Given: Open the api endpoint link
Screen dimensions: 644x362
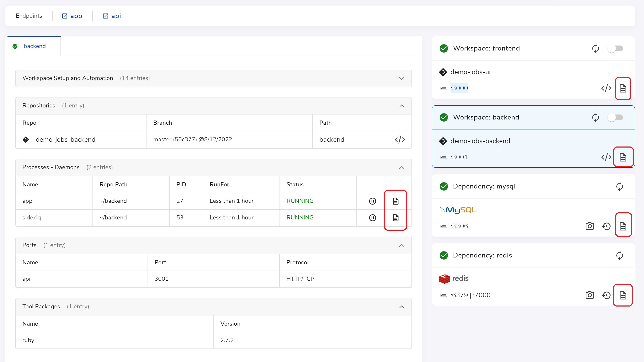Looking at the screenshot, I should (x=112, y=16).
